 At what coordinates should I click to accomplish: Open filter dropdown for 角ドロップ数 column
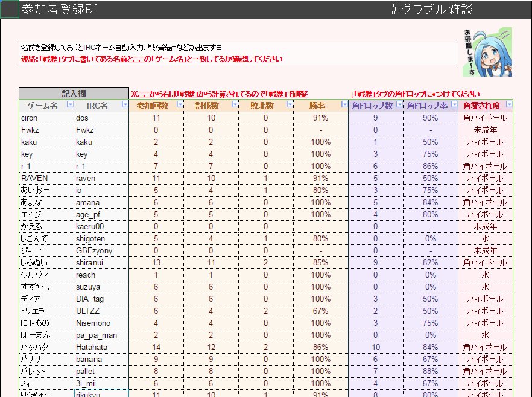(400, 104)
